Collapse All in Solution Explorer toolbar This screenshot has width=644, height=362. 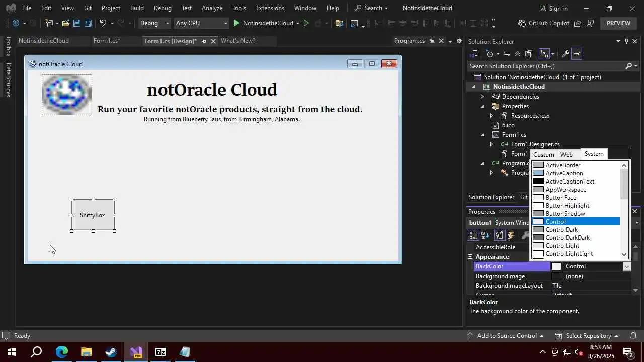pyautogui.click(x=518, y=54)
